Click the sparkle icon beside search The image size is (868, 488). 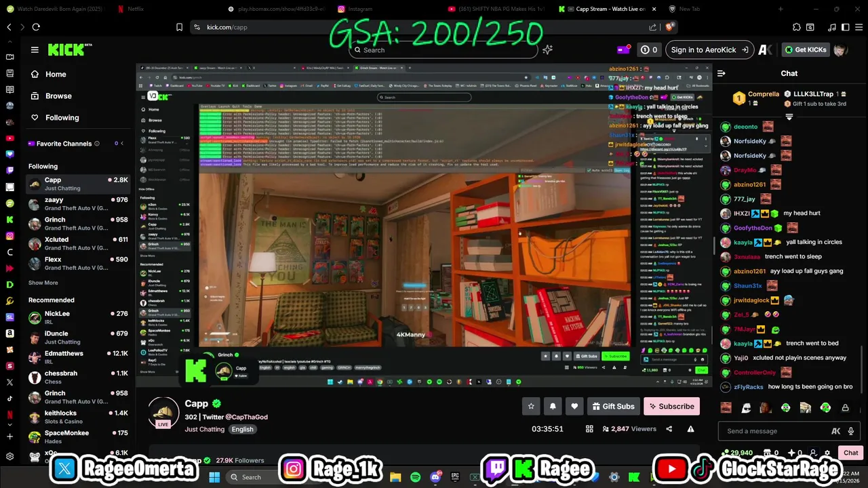click(547, 49)
